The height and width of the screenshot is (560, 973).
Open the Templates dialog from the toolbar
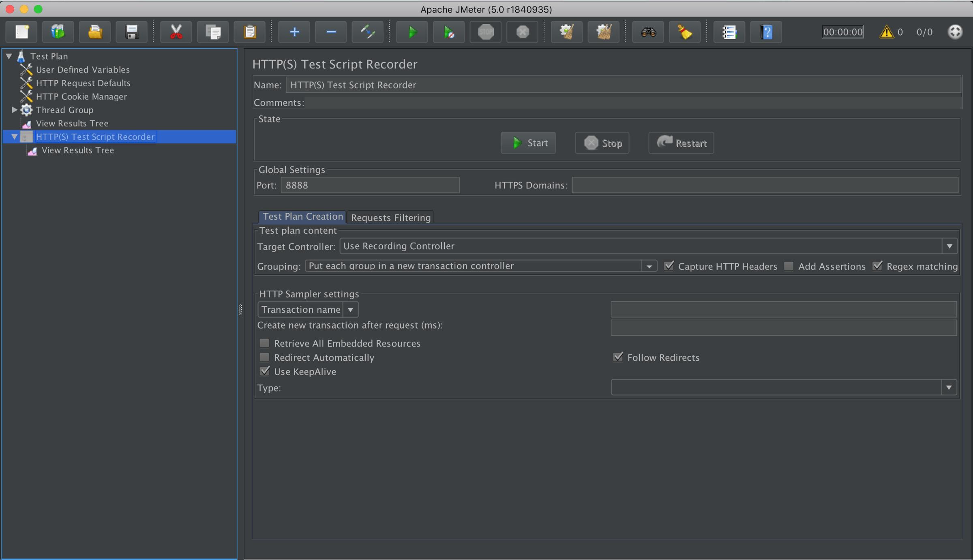click(x=58, y=32)
